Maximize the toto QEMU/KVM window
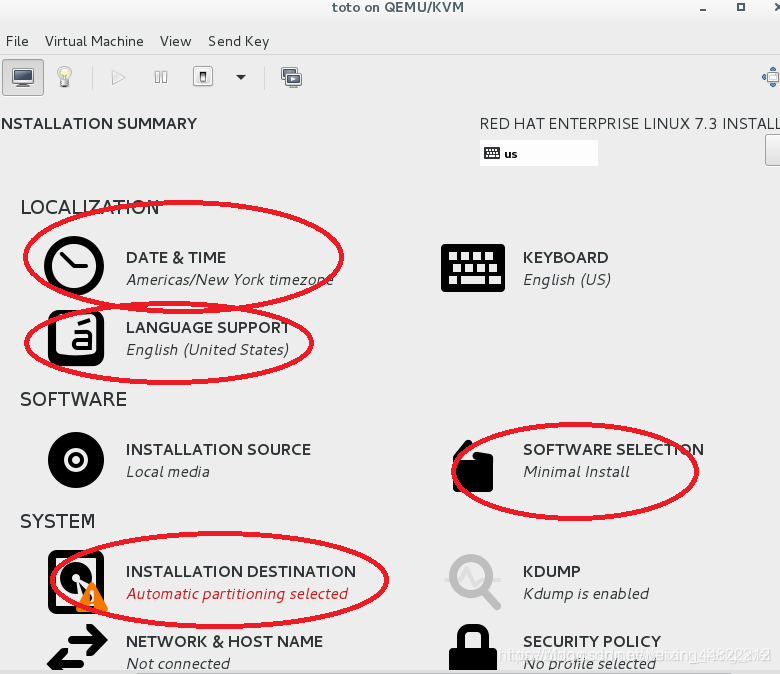Viewport: 780px width, 674px height. pyautogui.click(x=741, y=7)
